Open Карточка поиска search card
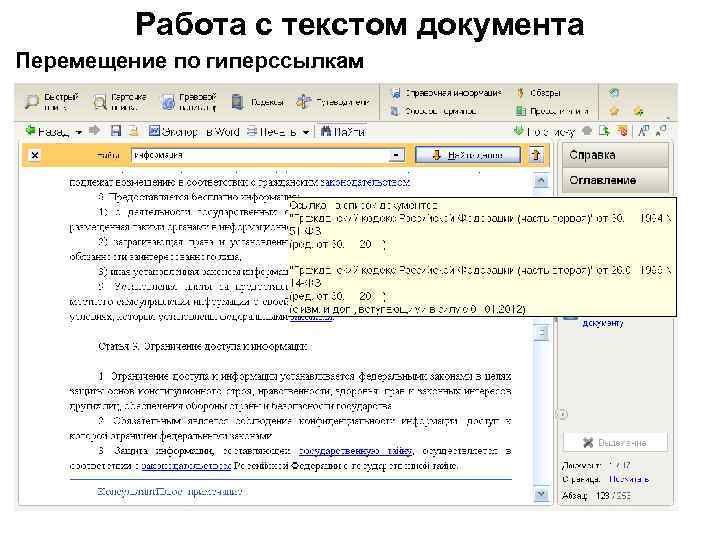720x540 pixels. click(120, 101)
